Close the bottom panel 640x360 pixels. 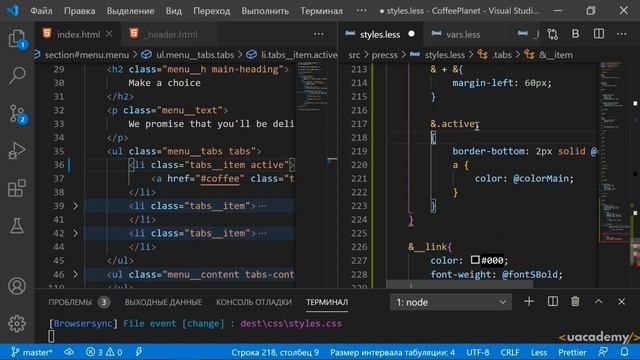click(621, 302)
